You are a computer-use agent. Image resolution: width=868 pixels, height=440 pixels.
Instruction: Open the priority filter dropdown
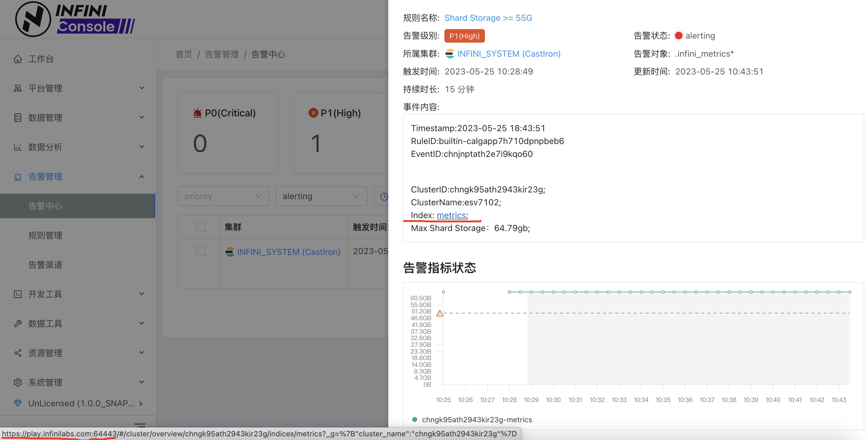coord(223,196)
